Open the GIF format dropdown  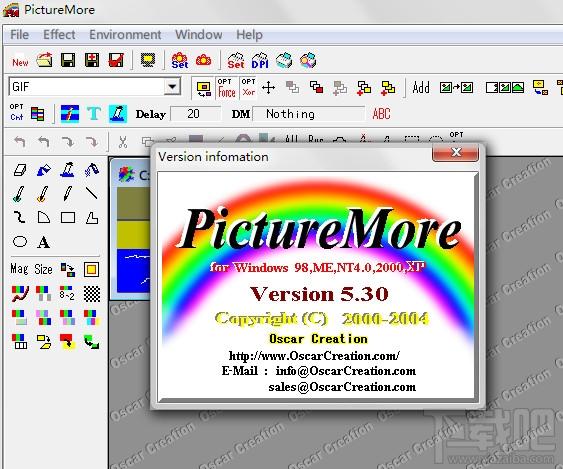pyautogui.click(x=172, y=87)
